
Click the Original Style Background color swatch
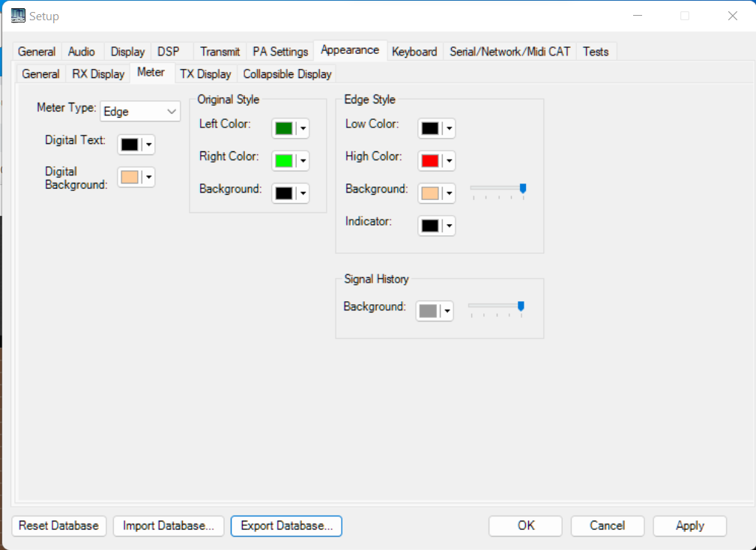click(x=283, y=193)
